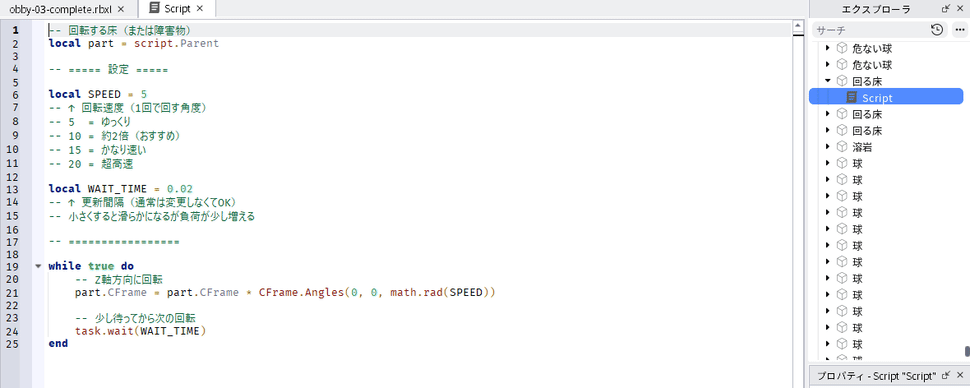Image resolution: width=970 pixels, height=388 pixels.
Task: Select the Script editor tab
Action: point(177,9)
